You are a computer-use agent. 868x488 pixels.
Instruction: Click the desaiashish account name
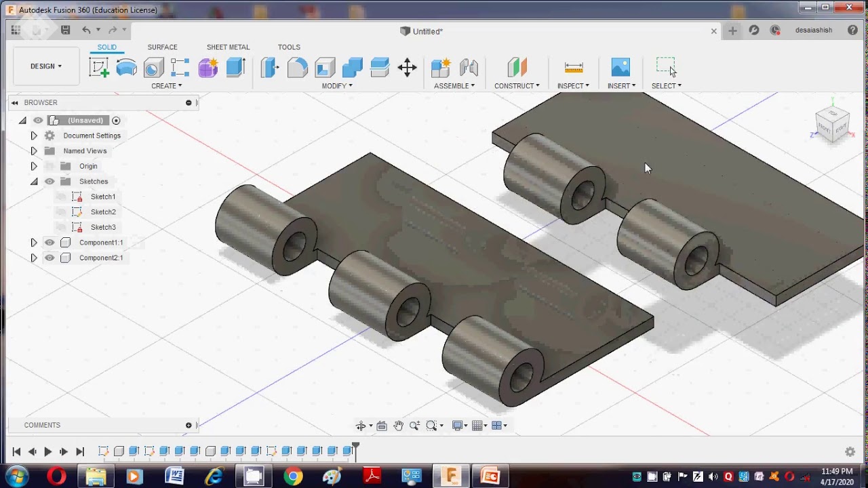(814, 30)
